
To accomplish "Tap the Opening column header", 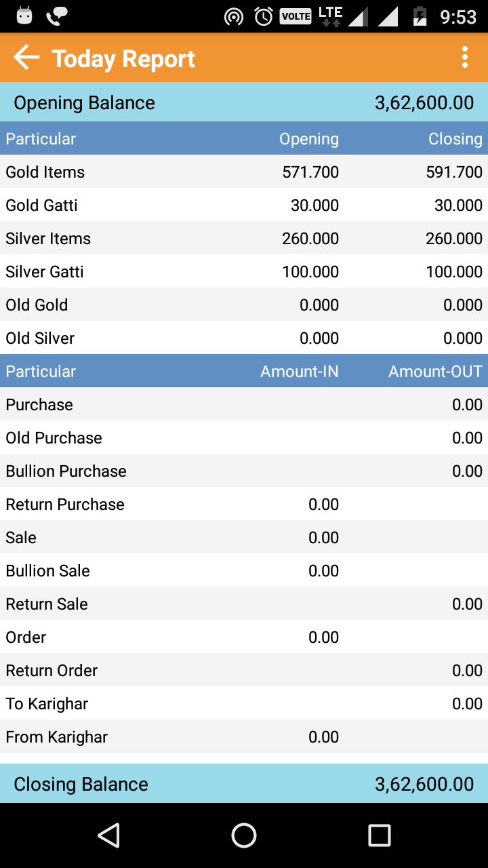I will [309, 139].
